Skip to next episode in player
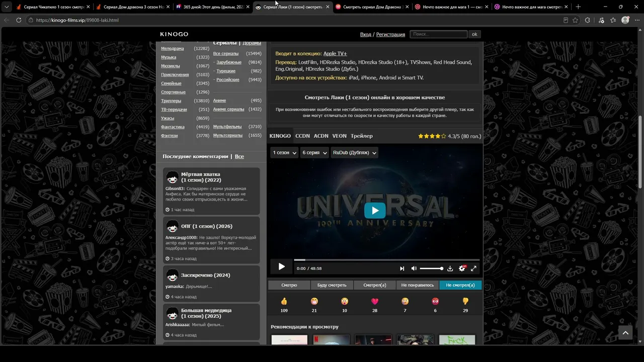 coord(402,268)
